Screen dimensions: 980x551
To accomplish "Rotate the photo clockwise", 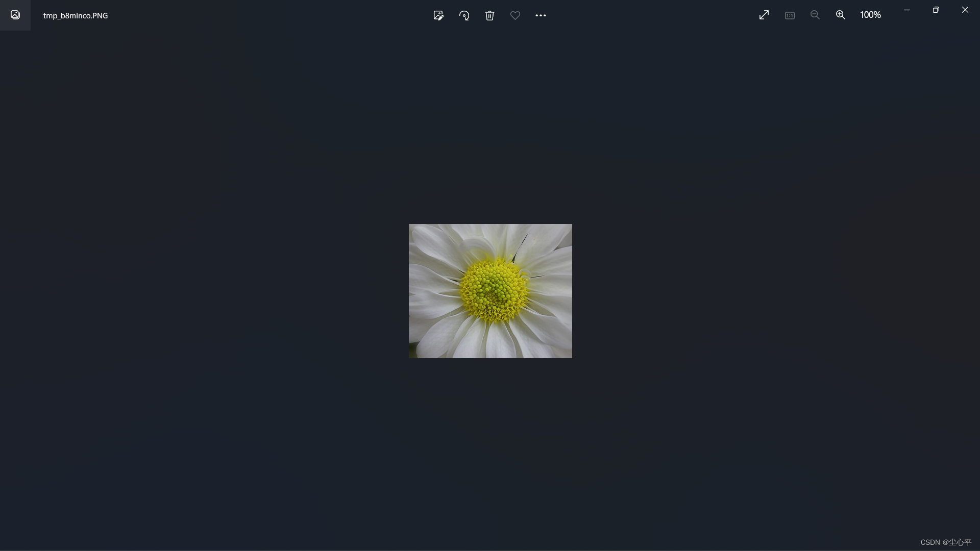I will point(464,15).
